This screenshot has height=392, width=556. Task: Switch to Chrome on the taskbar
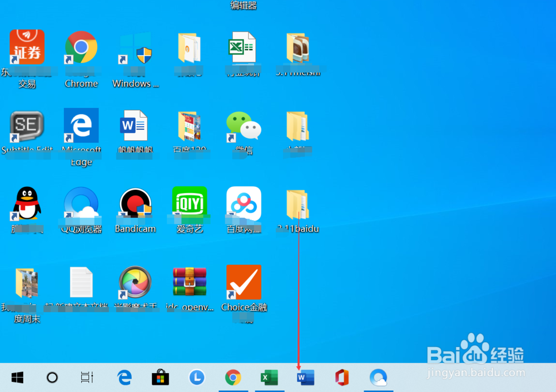point(233,378)
